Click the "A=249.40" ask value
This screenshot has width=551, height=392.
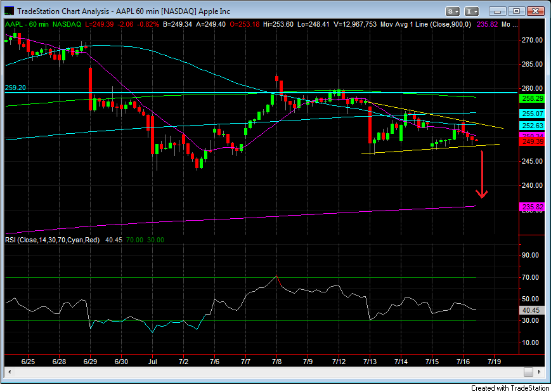point(210,24)
